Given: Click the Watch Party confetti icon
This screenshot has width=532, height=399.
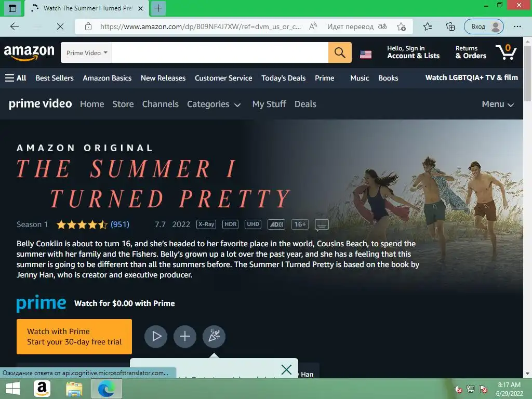Looking at the screenshot, I should pos(214,336).
